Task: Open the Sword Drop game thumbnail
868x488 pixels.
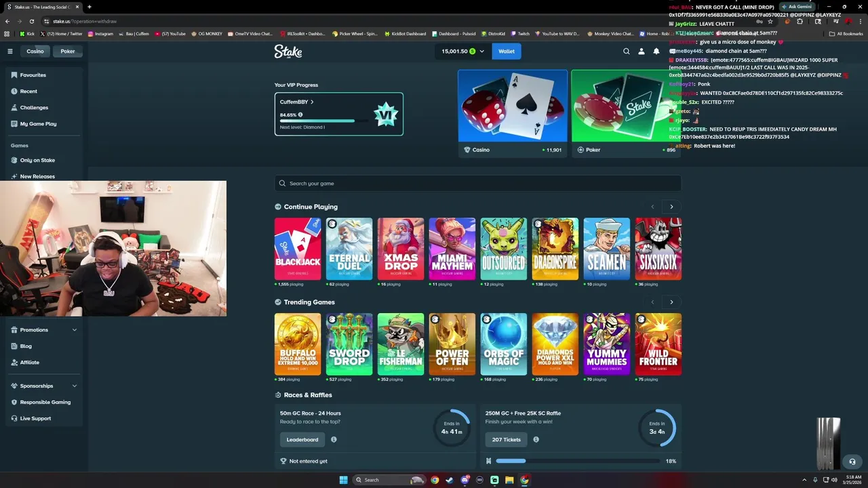Action: click(349, 344)
